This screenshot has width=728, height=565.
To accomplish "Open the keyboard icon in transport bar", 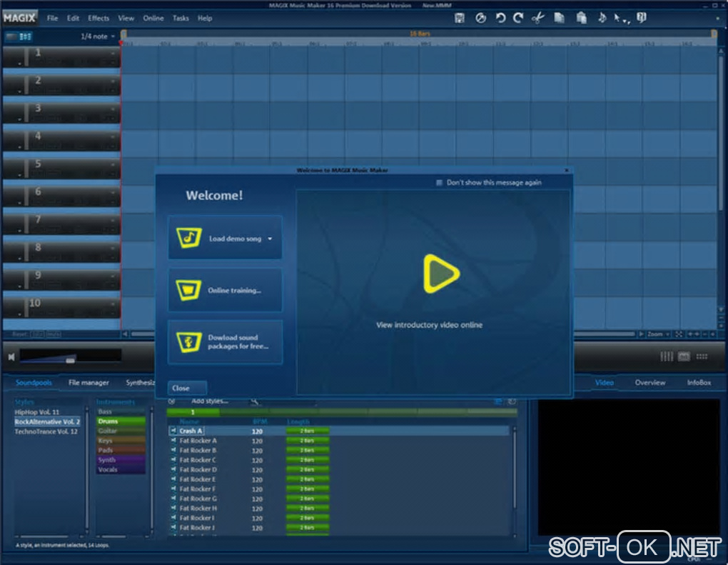I will pos(684,356).
